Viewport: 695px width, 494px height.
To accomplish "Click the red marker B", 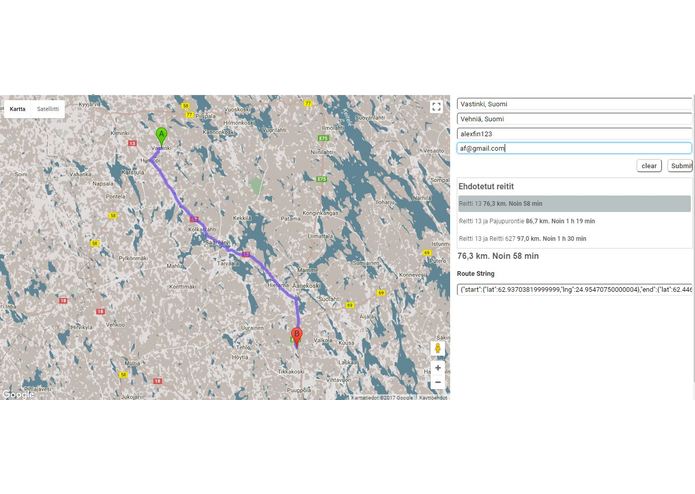I will tap(297, 337).
